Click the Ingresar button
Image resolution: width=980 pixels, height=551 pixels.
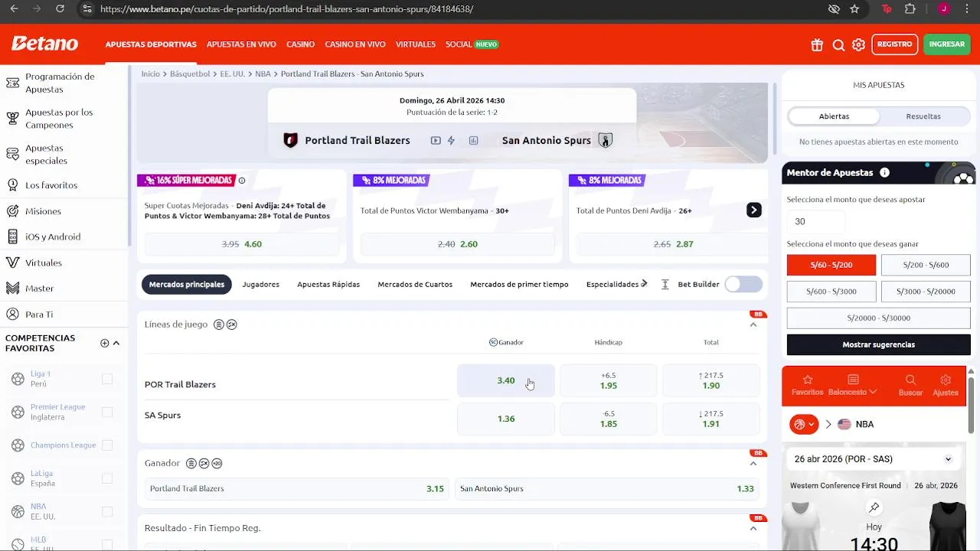coord(947,44)
